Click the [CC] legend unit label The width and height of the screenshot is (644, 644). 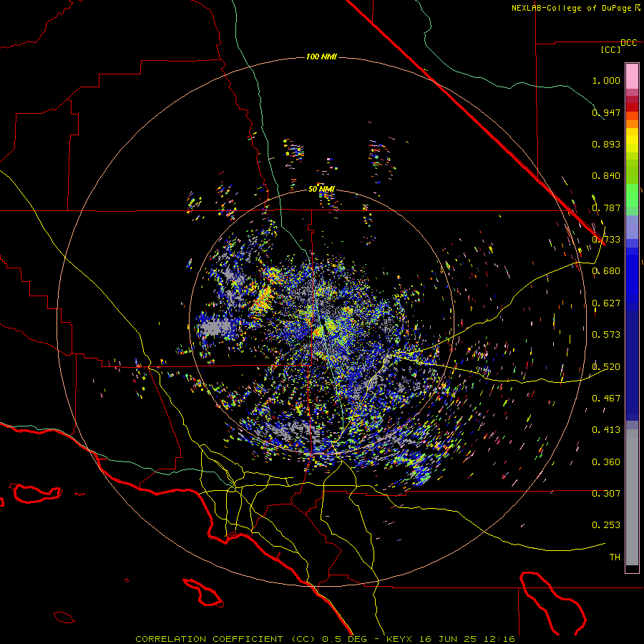[x=611, y=49]
